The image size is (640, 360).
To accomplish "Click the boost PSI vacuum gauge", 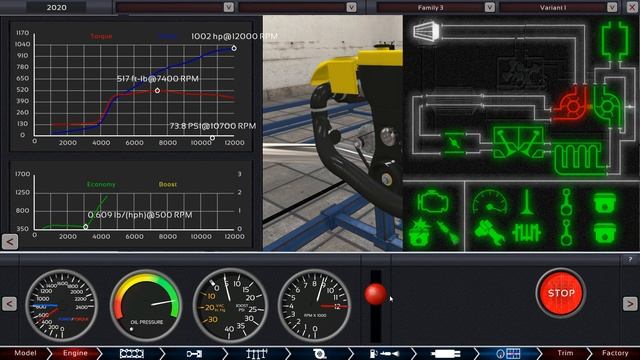I will pos(230,305).
